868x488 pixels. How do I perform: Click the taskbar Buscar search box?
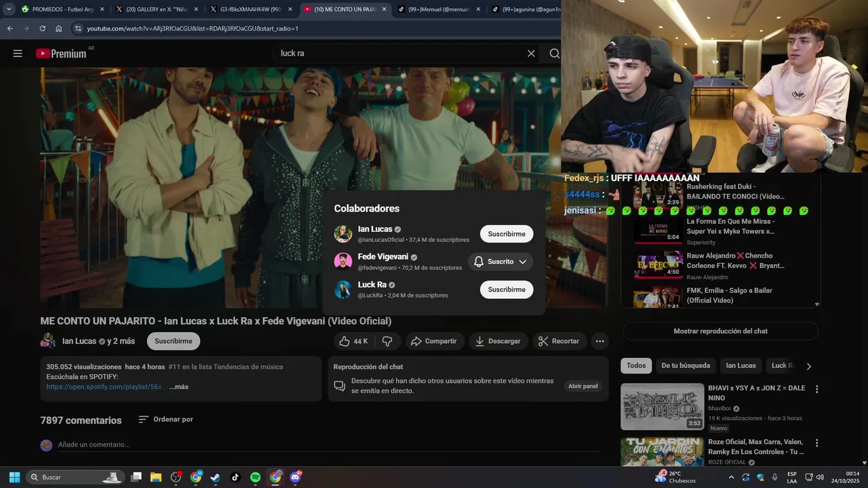pyautogui.click(x=76, y=477)
